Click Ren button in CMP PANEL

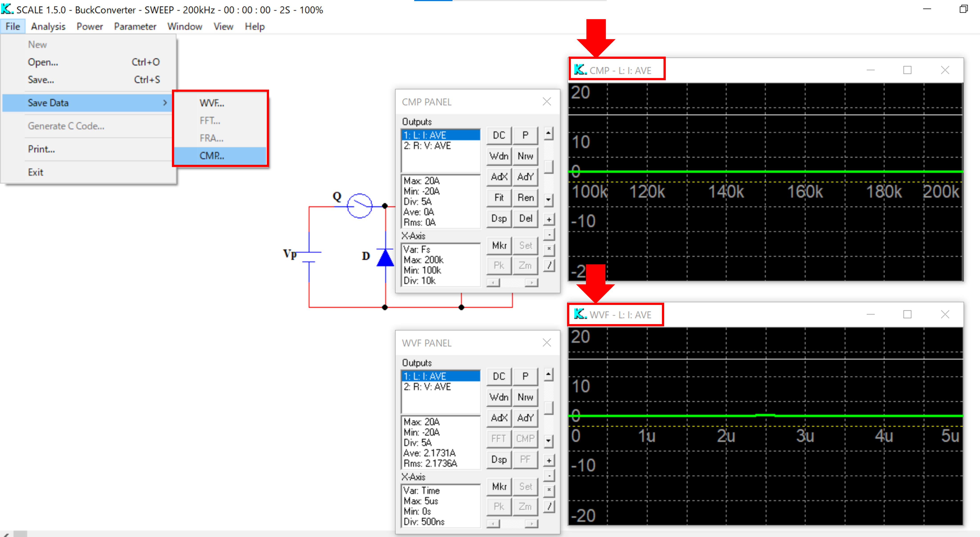point(525,198)
